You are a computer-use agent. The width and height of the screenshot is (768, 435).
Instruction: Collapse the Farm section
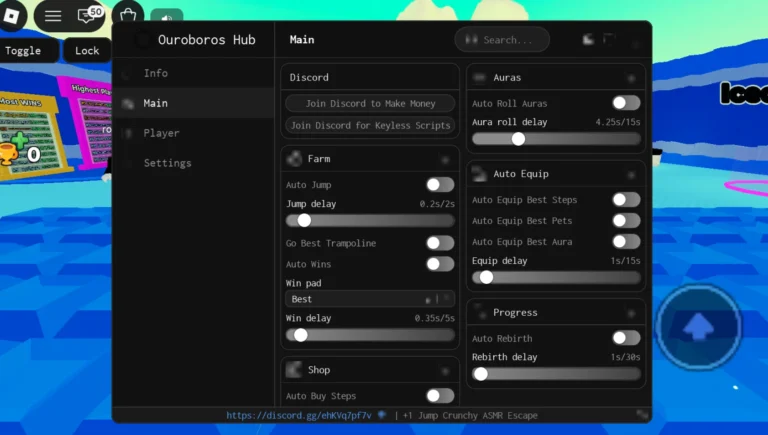(x=445, y=159)
